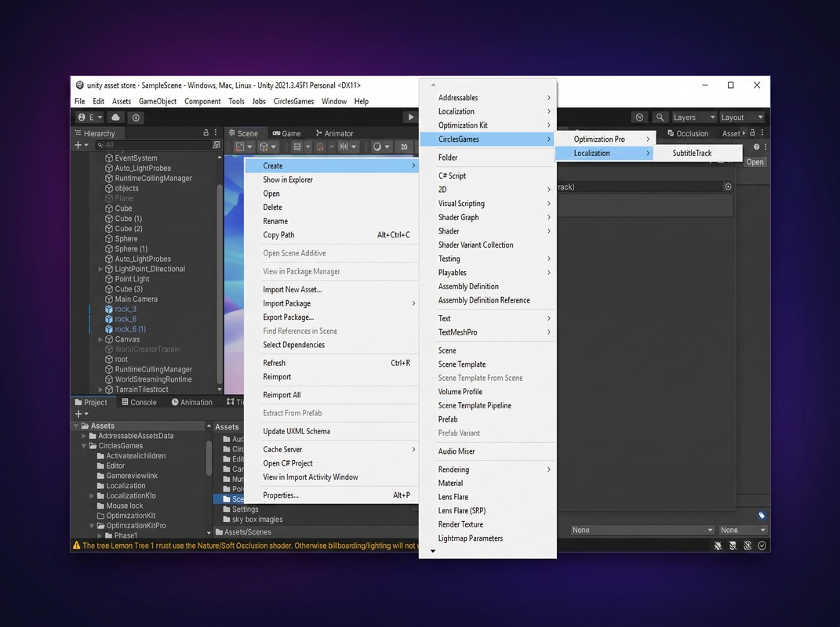Open the Layout dropdown

click(x=741, y=118)
